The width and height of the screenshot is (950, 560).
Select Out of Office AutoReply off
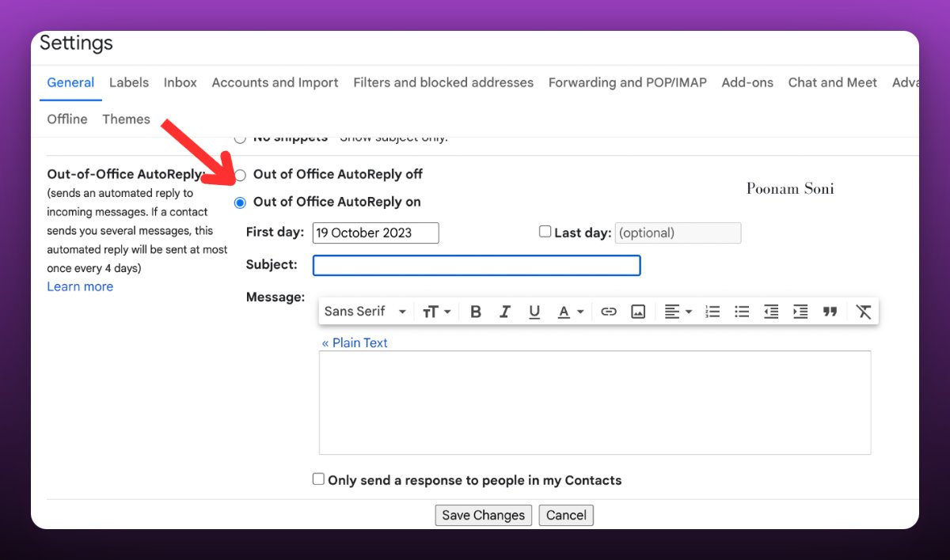[240, 175]
